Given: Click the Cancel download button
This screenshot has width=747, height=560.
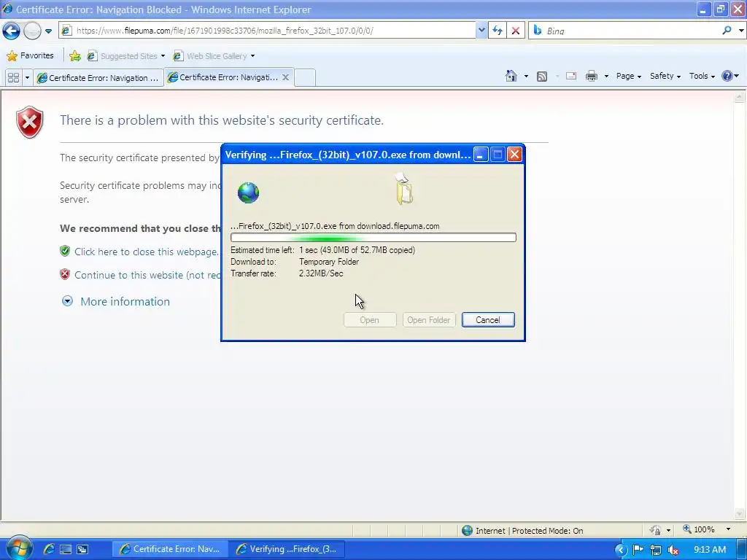Looking at the screenshot, I should [488, 320].
